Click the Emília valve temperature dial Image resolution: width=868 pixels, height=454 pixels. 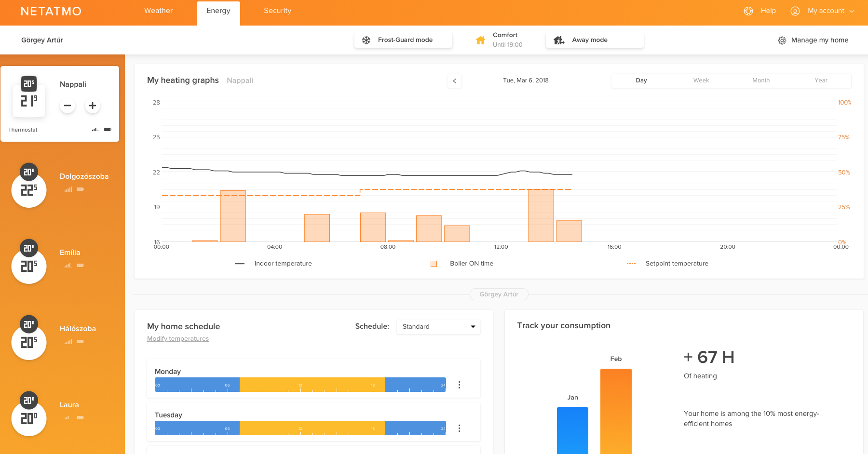click(x=29, y=262)
